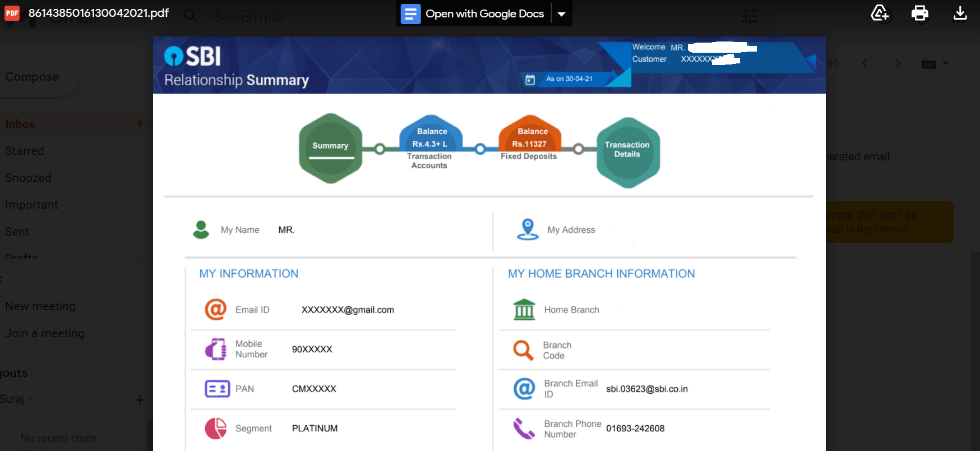This screenshot has width=980, height=451.
Task: Click the PAN card icon
Action: pos(217,389)
